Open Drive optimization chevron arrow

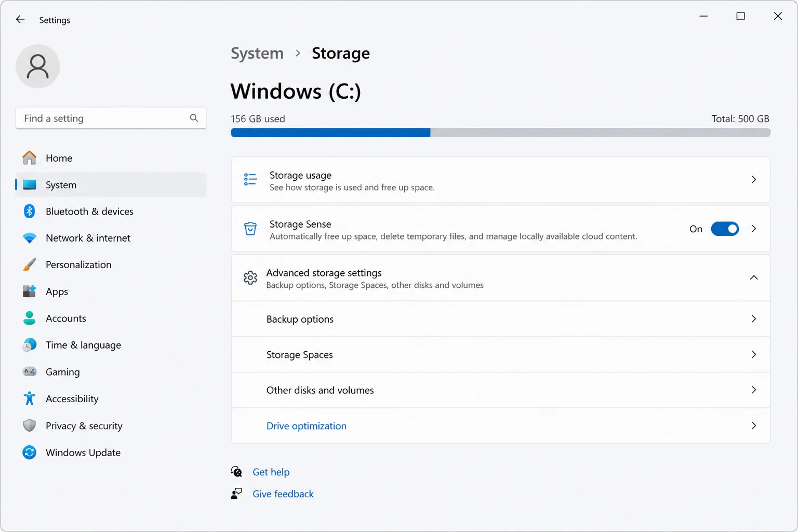pos(754,425)
